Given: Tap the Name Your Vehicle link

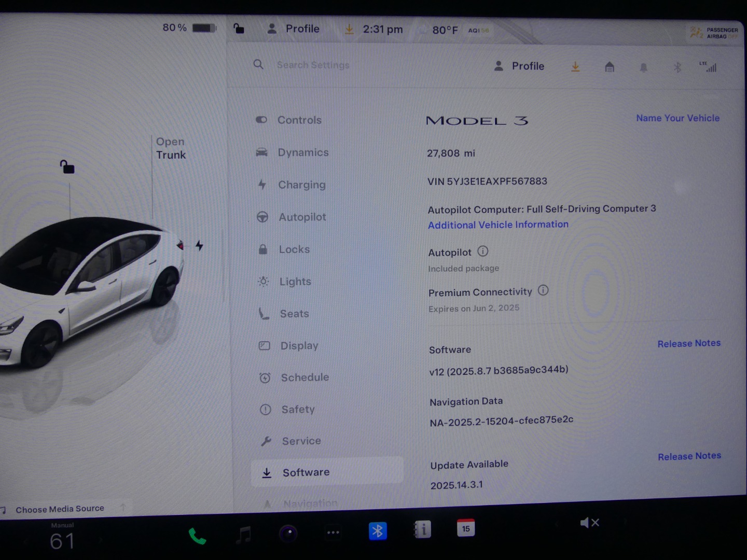Looking at the screenshot, I should [x=677, y=118].
